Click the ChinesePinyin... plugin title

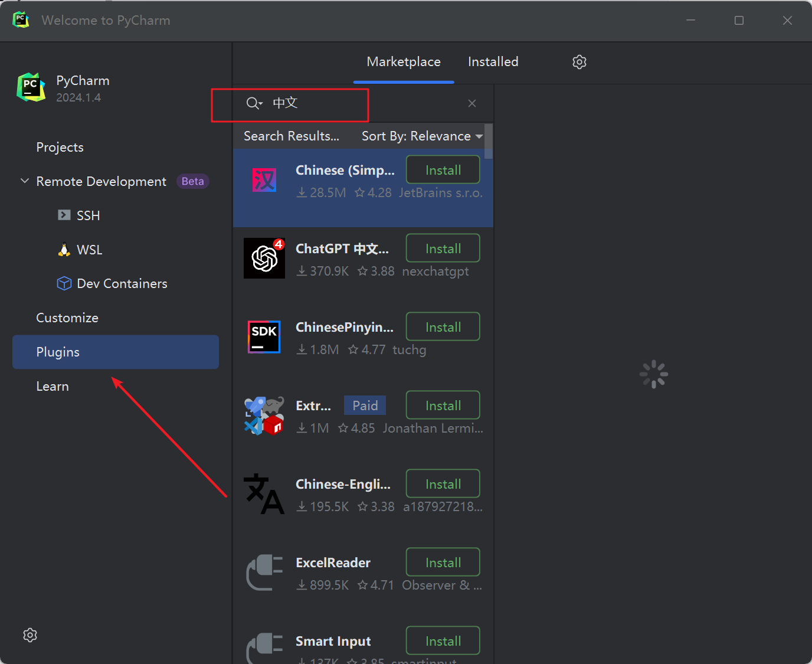click(345, 328)
